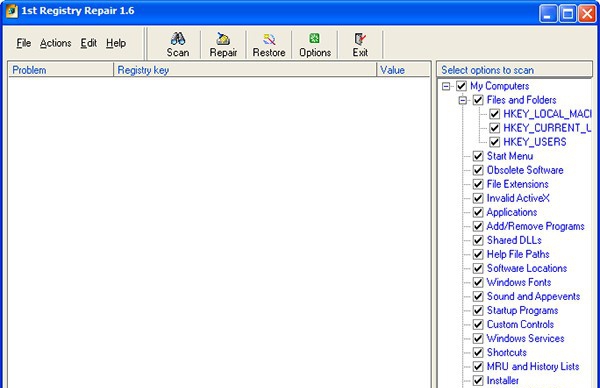Screen dimensions: 600x388
Task: Select the Start Menu tree label
Action: click(x=510, y=156)
